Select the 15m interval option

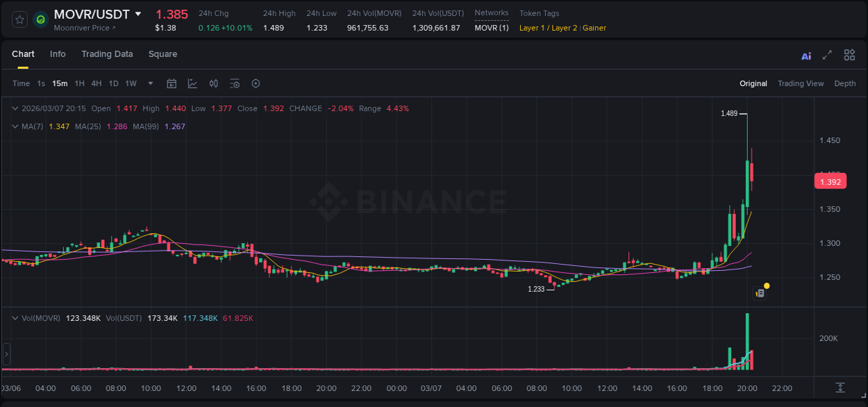pos(60,83)
